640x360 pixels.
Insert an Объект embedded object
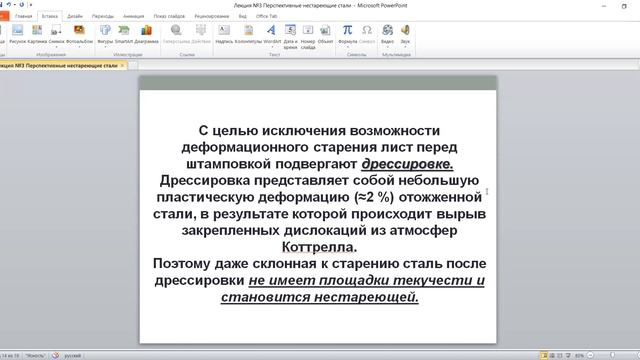(325, 33)
